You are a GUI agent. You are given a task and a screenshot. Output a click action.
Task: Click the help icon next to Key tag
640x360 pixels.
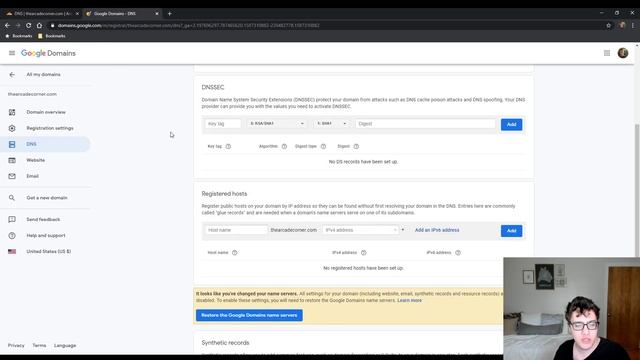point(228,146)
